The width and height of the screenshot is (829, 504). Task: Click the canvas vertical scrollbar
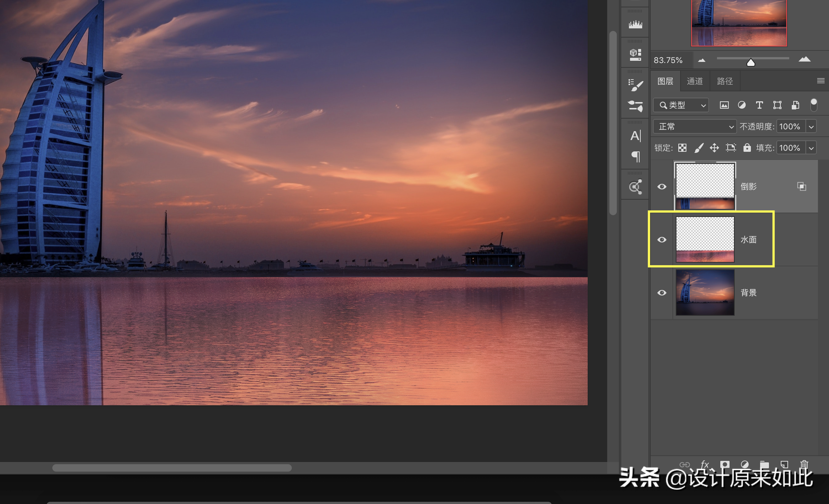coord(613,123)
